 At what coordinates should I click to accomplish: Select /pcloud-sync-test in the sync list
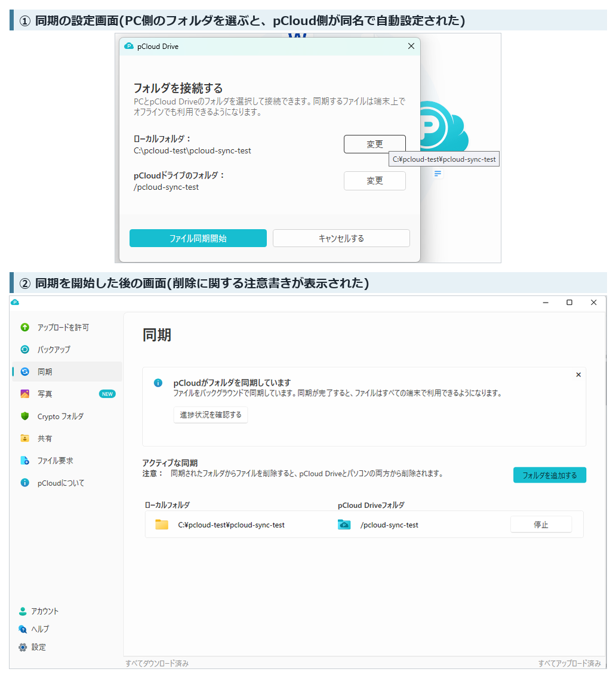(x=389, y=525)
